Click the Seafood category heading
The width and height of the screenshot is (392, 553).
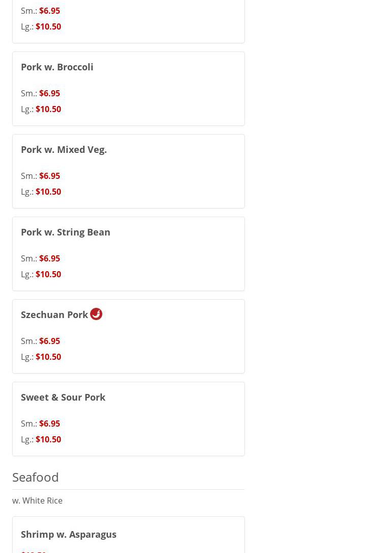pyautogui.click(x=36, y=477)
